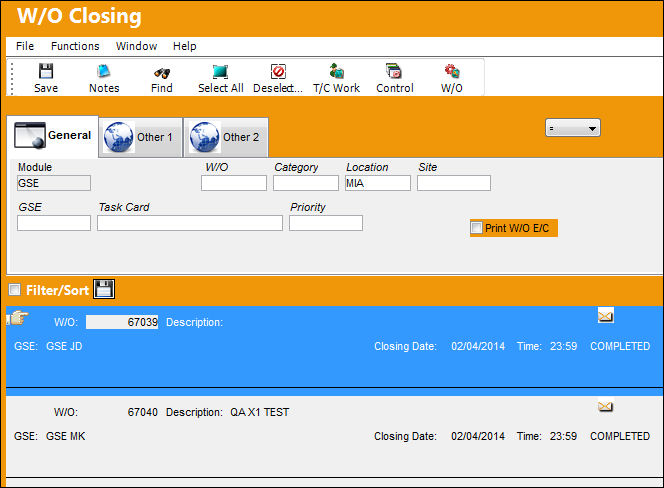The width and height of the screenshot is (664, 488).
Task: Click the GSE input field
Action: point(54,223)
